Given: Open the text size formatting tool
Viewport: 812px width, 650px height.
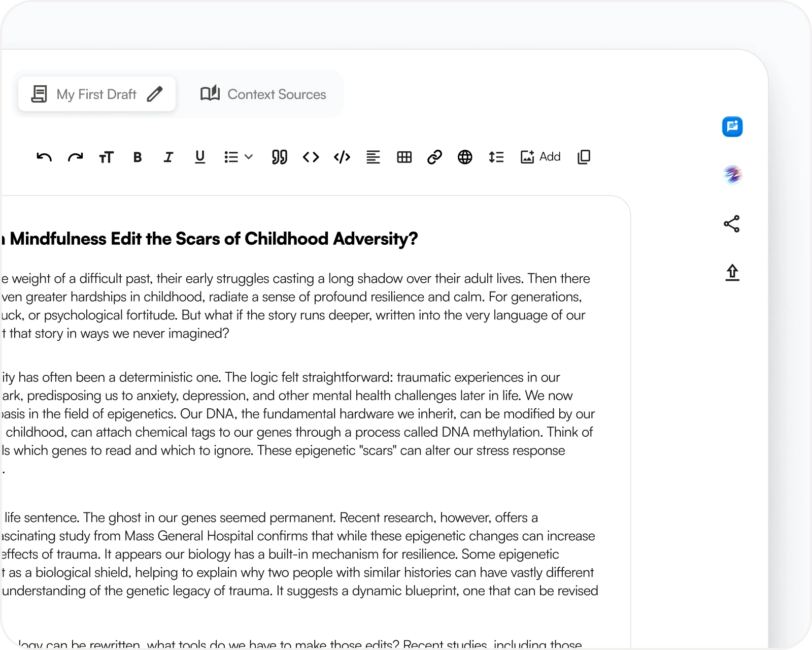Looking at the screenshot, I should (x=106, y=157).
